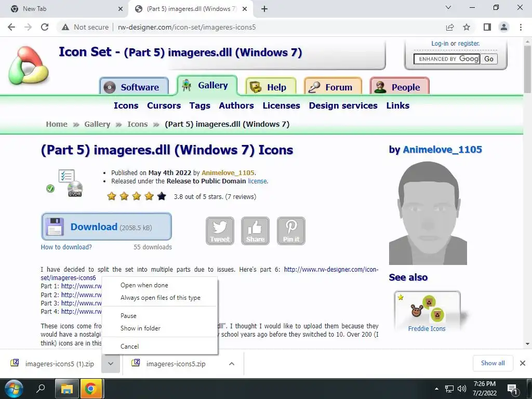This screenshot has width=532, height=399.
Task: Open Windows Start menu
Action: [13, 389]
